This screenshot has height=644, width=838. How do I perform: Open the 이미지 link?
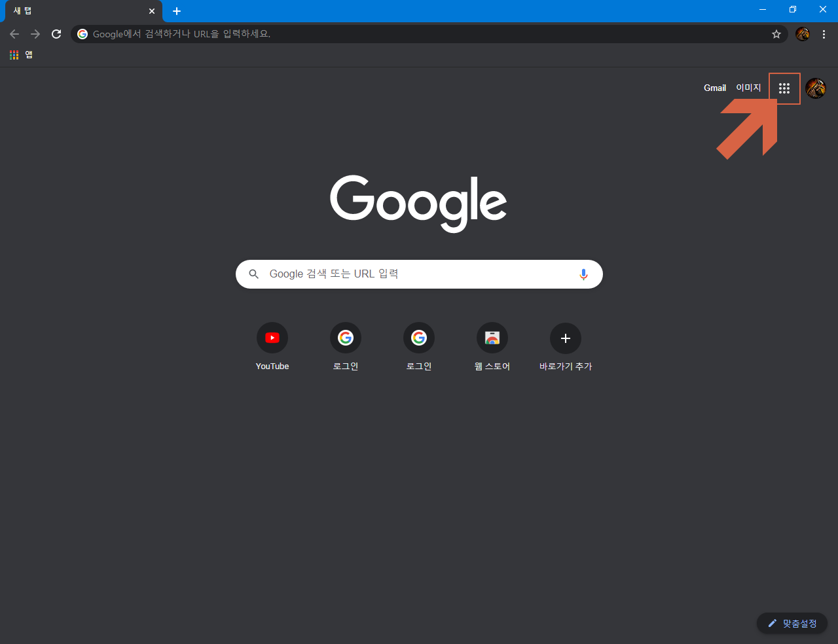(x=748, y=88)
